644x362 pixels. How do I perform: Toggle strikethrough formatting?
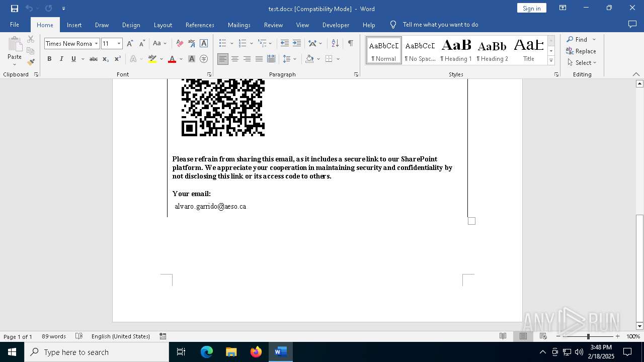pyautogui.click(x=94, y=59)
